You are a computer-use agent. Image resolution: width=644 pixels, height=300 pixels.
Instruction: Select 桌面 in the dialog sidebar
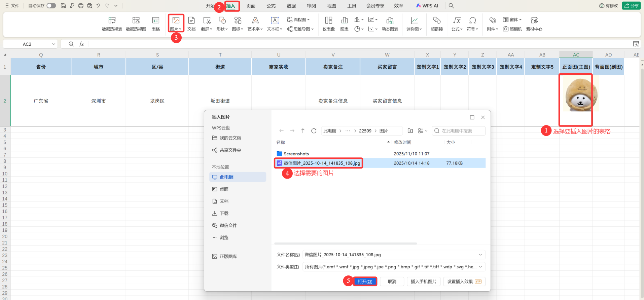(x=224, y=189)
